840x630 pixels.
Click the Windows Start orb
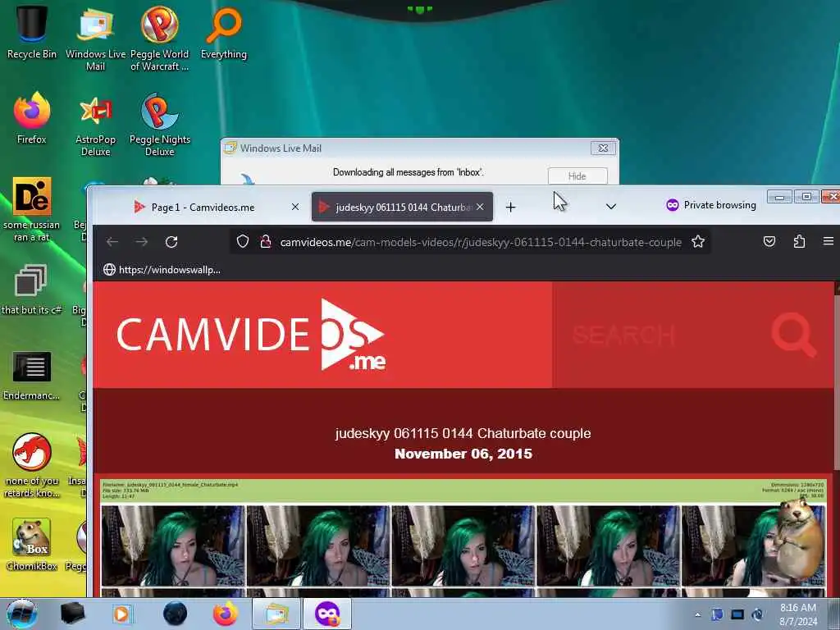pos(21,614)
